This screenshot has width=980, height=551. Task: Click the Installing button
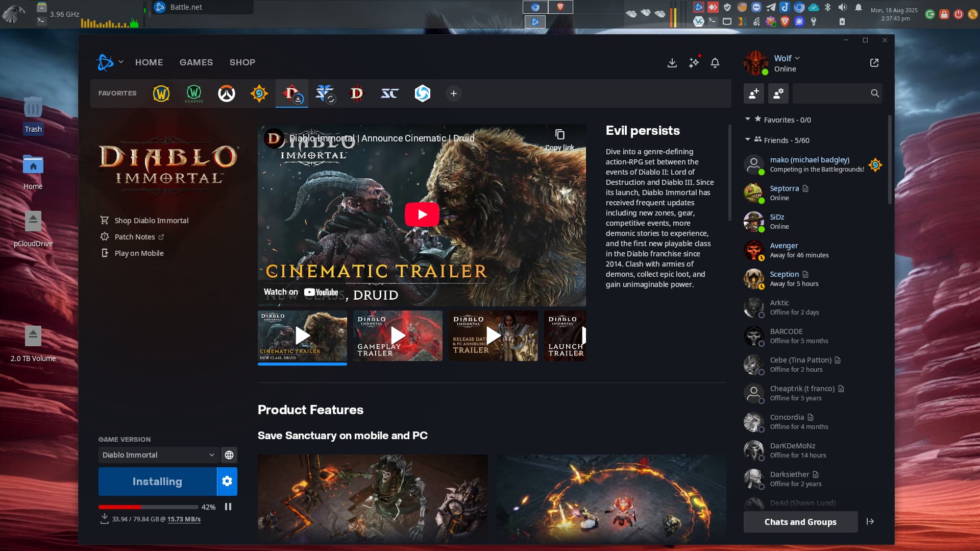pos(157,482)
